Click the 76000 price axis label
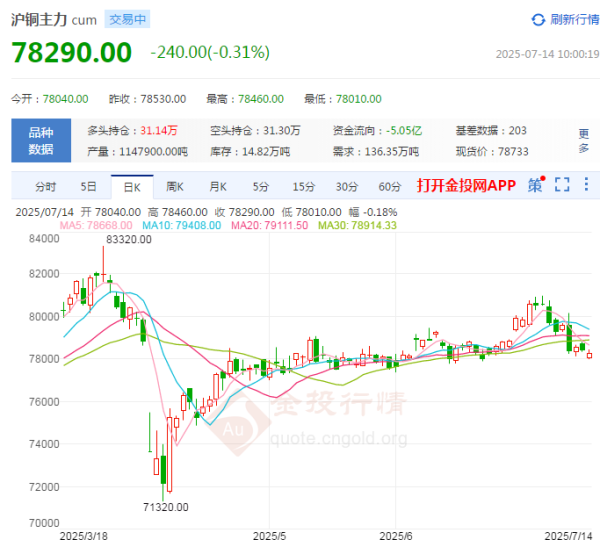Viewport: 600px width, 540px height. tap(44, 402)
